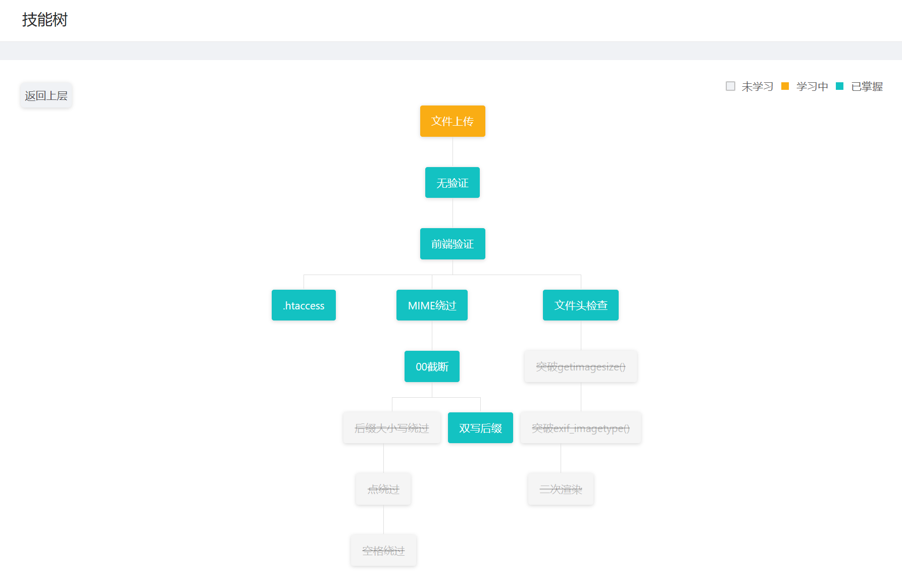Select the greyed 突破getimagesize() node
The height and width of the screenshot is (588, 902).
pyautogui.click(x=581, y=366)
